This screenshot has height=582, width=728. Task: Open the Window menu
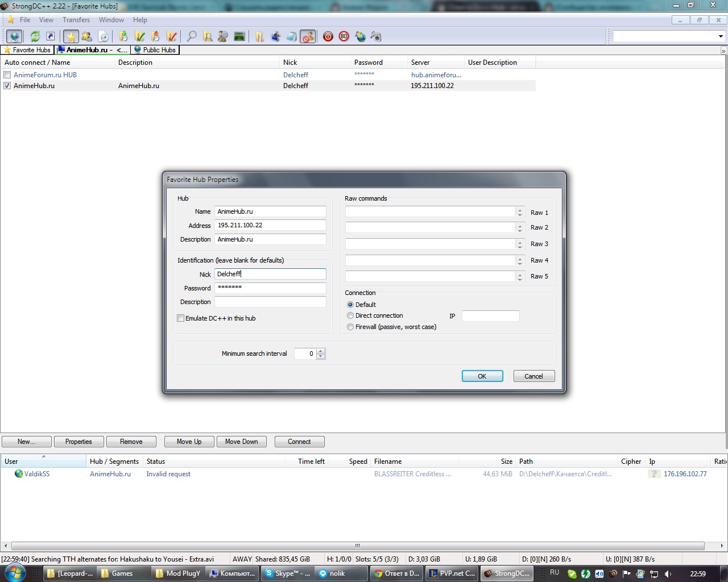111,20
